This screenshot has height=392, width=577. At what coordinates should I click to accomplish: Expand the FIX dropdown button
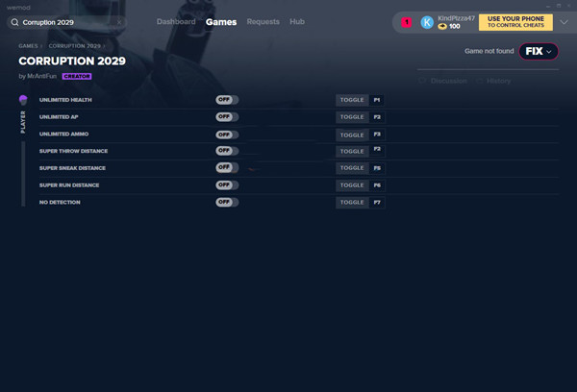click(x=539, y=52)
